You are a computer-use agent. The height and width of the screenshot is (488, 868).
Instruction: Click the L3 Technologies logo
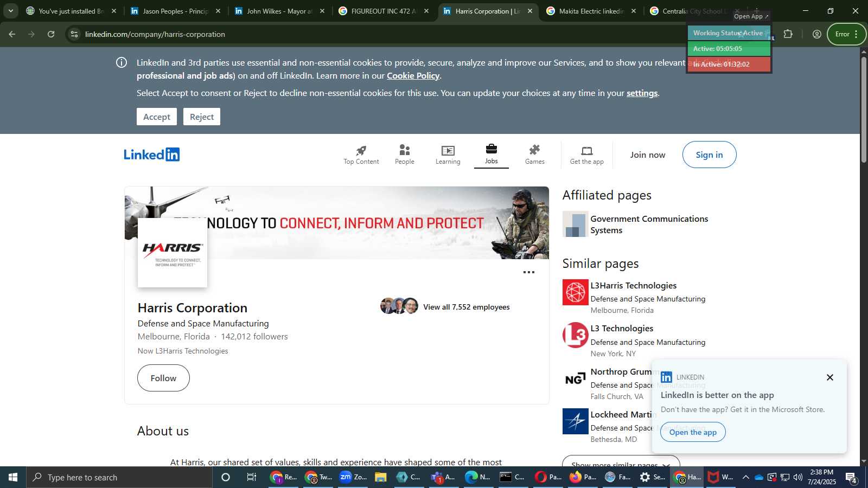click(x=576, y=335)
